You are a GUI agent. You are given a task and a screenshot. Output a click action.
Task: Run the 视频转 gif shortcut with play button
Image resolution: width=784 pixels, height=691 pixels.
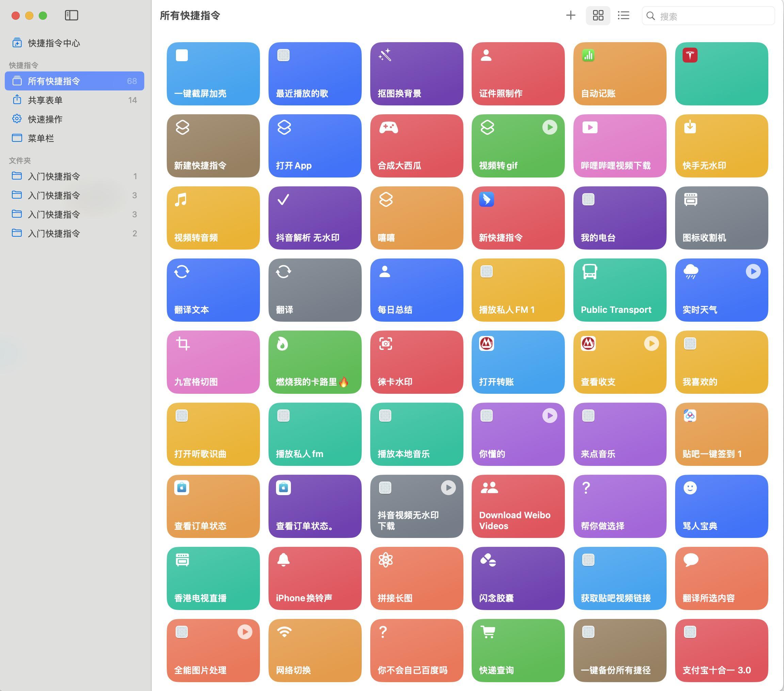pyautogui.click(x=549, y=127)
